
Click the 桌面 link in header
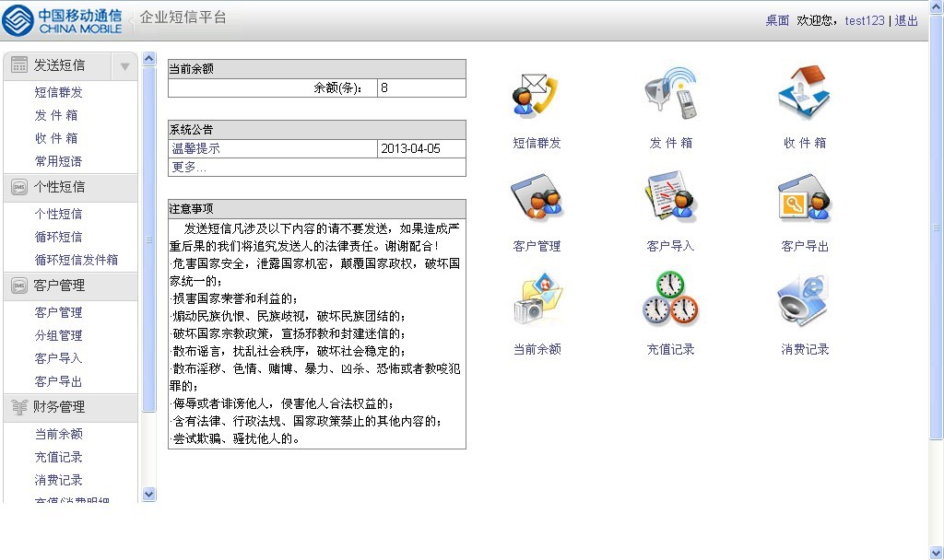777,20
